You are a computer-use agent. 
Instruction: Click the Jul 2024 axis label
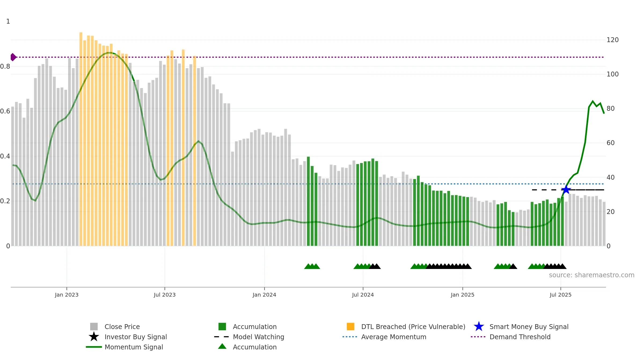coord(363,295)
